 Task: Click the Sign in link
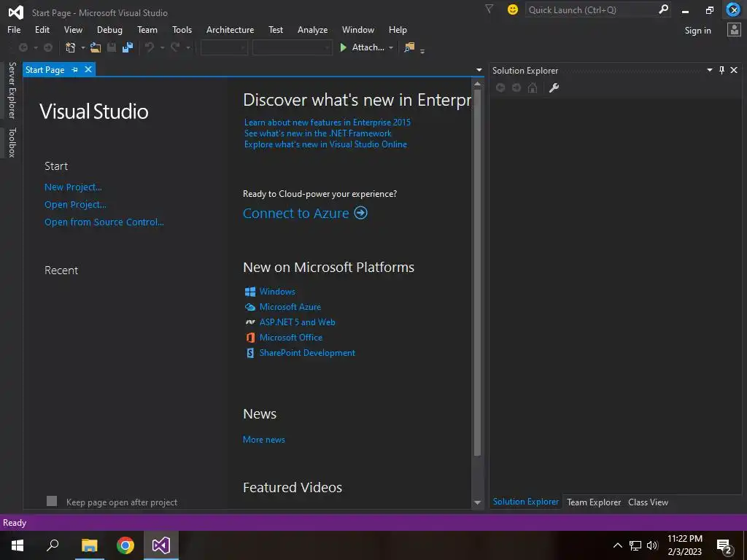click(x=697, y=31)
